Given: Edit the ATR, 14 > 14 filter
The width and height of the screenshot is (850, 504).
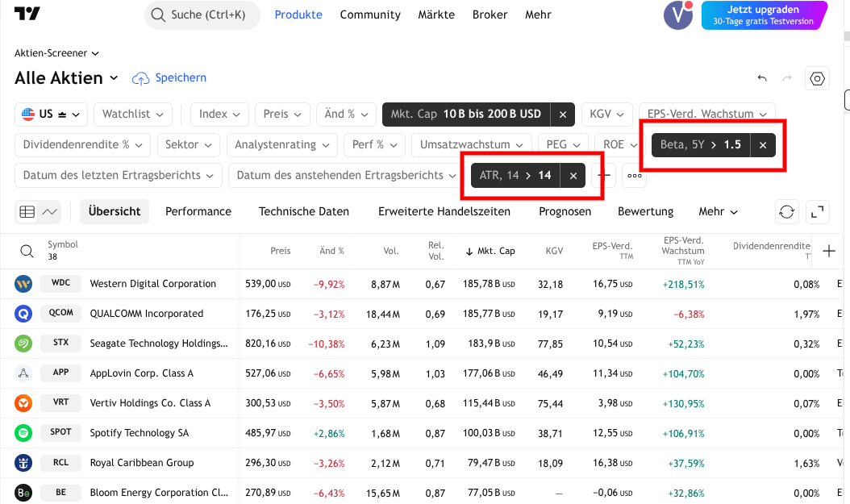Looking at the screenshot, I should tap(515, 176).
